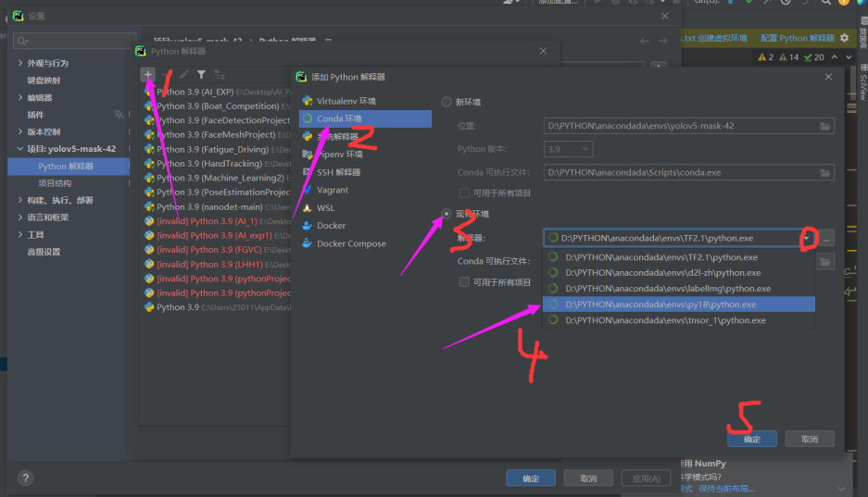The height and width of the screenshot is (497, 868).
Task: Select Virtualenv 环境 in interpreter types
Action: pyautogui.click(x=365, y=101)
